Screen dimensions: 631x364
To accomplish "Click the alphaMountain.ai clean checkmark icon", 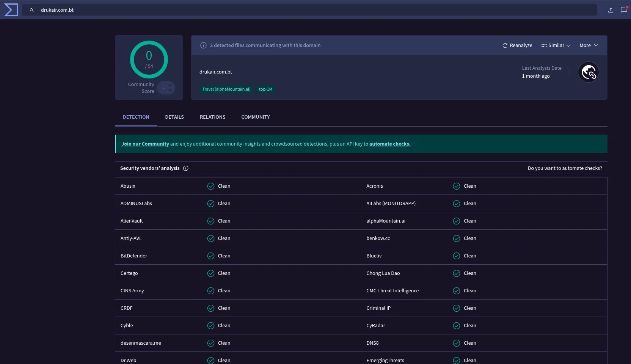I will point(457,221).
